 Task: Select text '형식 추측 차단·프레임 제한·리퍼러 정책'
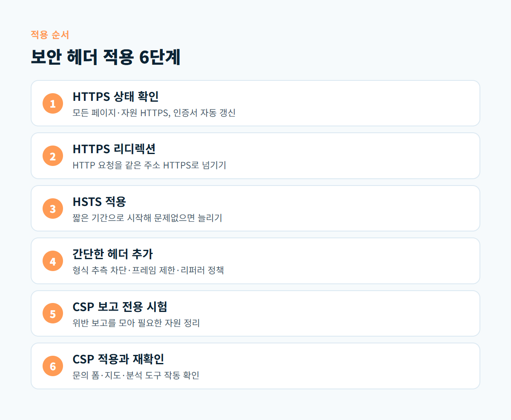(x=148, y=270)
